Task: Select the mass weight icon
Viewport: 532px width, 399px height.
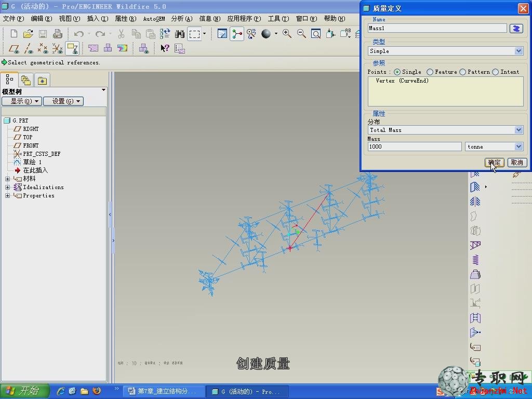Action: click(475, 274)
